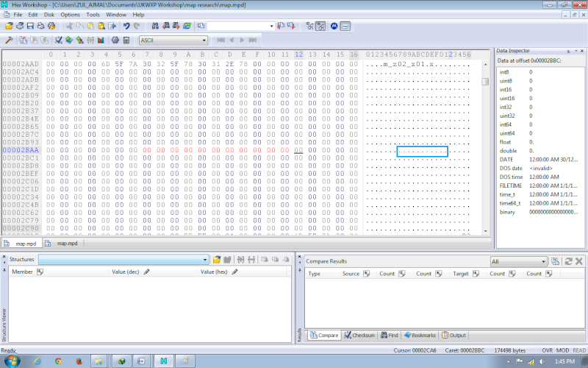This screenshot has width=588, height=368.
Task: Open the Target column filter icon
Action: (476, 274)
